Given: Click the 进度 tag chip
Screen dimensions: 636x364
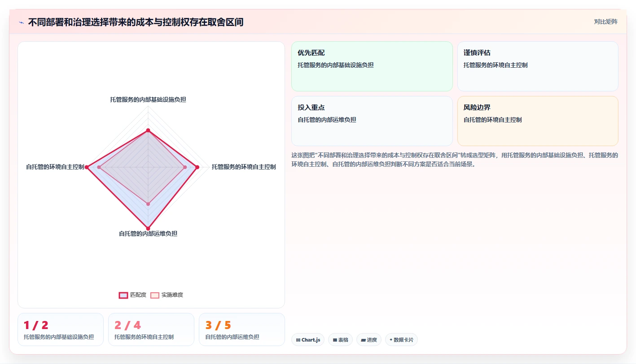Looking at the screenshot, I should 369,340.
